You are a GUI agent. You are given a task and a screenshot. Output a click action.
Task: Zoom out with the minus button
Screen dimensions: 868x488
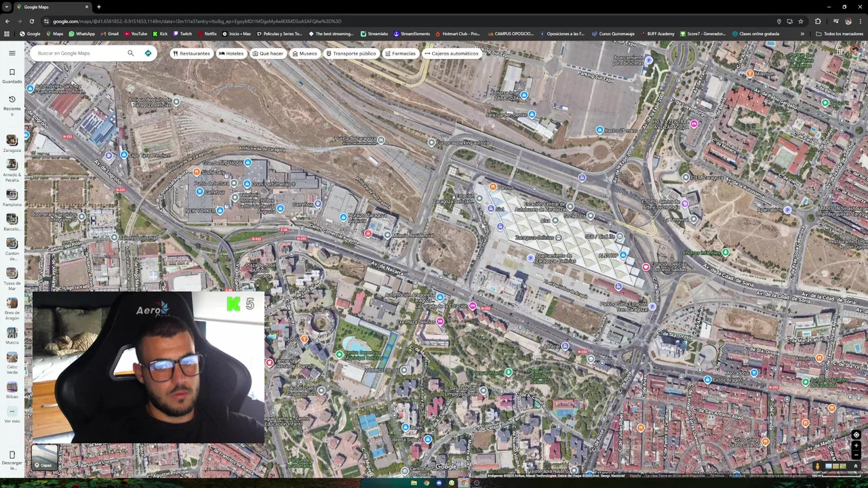point(856,455)
